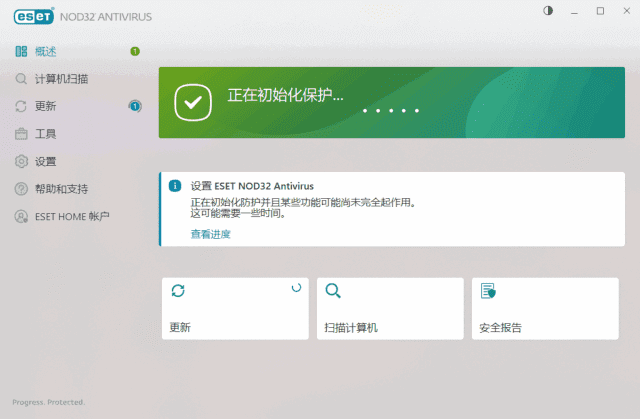
Task: Open the 查看进度 link
Action: pyautogui.click(x=210, y=234)
